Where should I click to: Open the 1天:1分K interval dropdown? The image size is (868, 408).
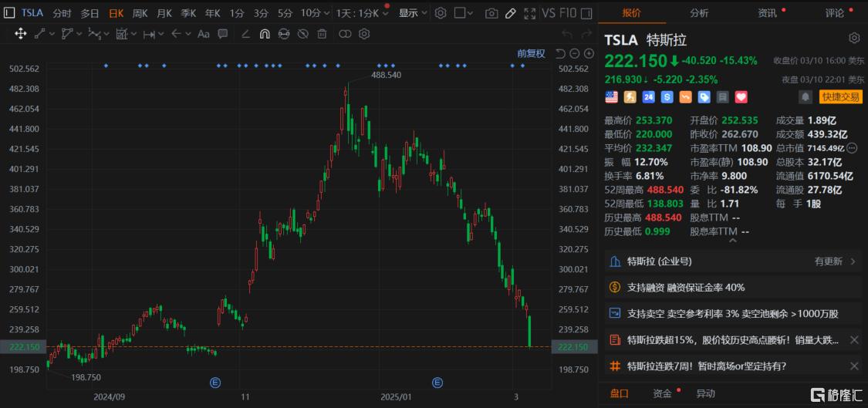pos(362,13)
